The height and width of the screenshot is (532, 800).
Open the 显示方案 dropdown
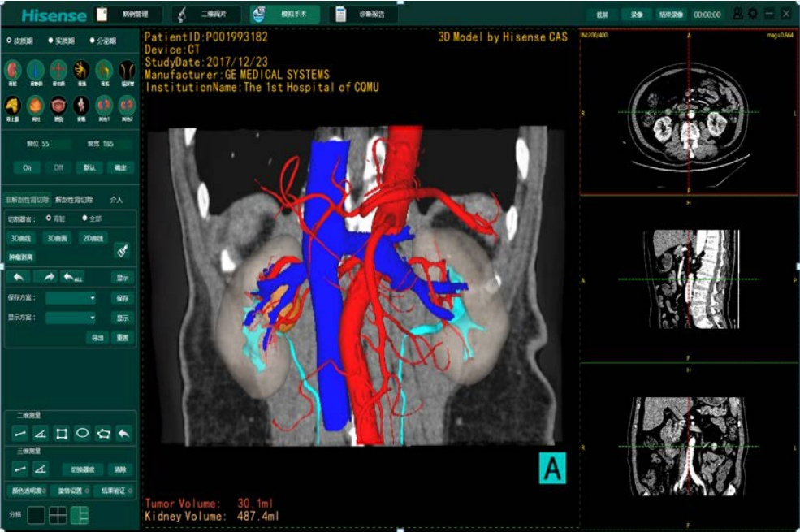[71, 318]
